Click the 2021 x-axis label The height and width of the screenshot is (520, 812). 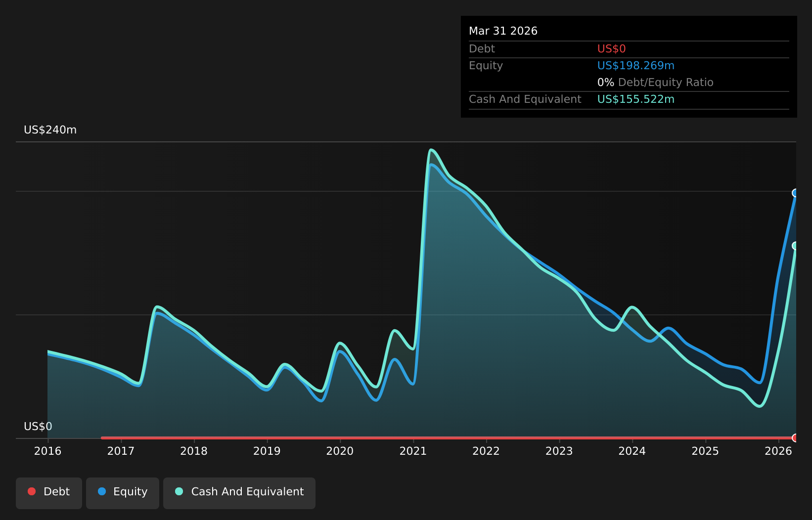tap(413, 451)
